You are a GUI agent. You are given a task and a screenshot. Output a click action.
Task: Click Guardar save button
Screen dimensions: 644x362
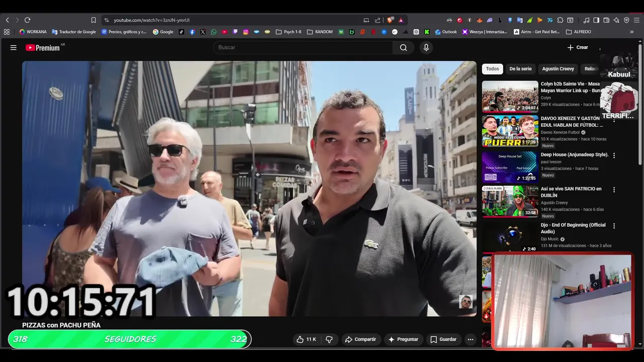tap(443, 339)
